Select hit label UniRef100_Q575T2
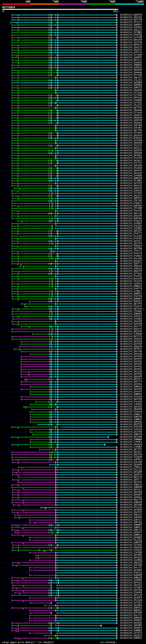Image resolution: width=146 pixels, height=644 pixels. pos(131,349)
